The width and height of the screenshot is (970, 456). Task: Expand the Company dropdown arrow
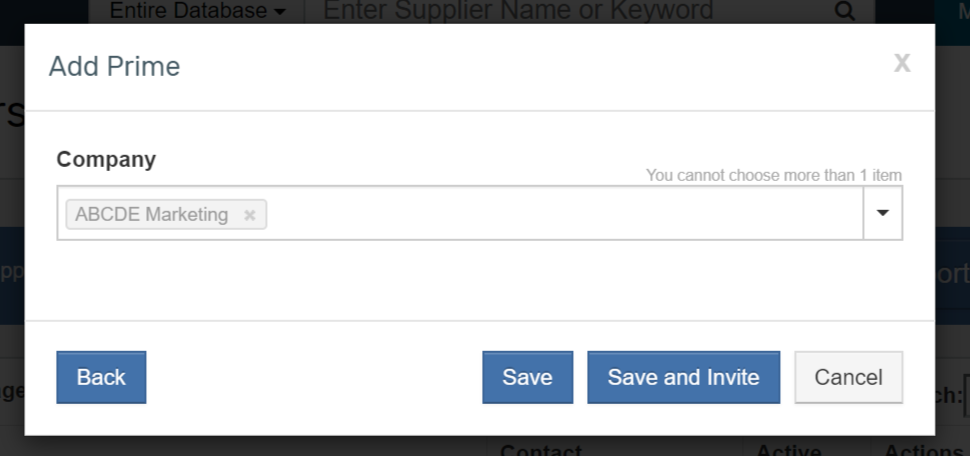[883, 213]
